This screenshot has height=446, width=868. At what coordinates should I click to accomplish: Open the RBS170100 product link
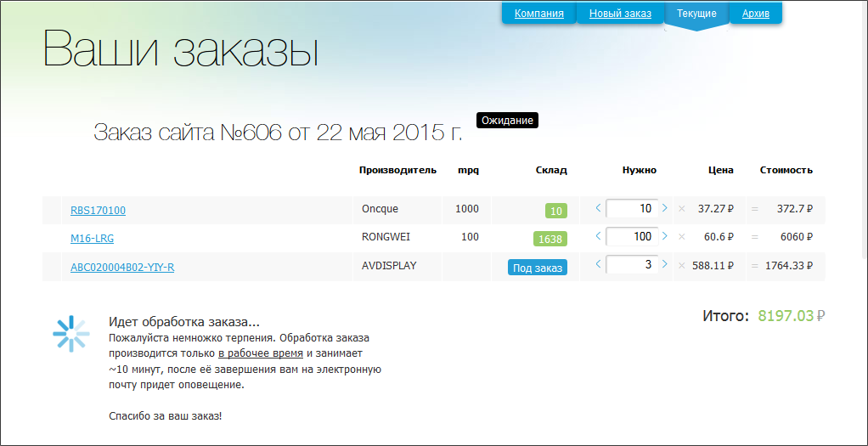[98, 211]
